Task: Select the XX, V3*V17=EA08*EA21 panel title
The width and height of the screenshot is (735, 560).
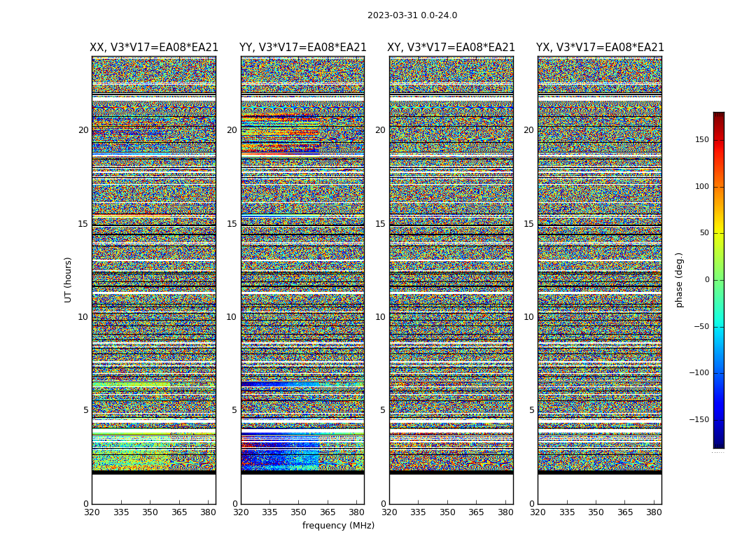Action: tap(154, 48)
